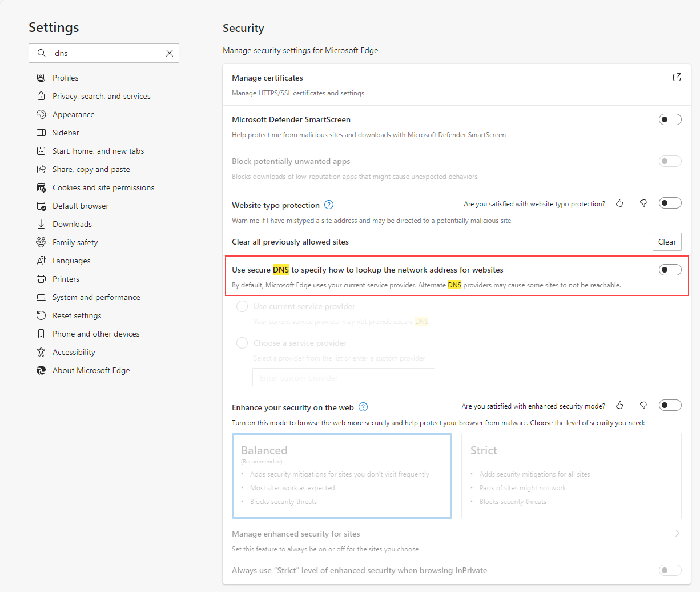This screenshot has height=592, width=700.
Task: Open the Manage certificates row
Action: click(457, 85)
